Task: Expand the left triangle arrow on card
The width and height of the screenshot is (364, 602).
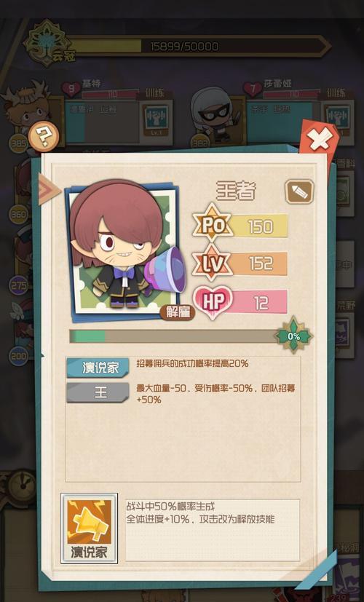Action: [x=49, y=189]
